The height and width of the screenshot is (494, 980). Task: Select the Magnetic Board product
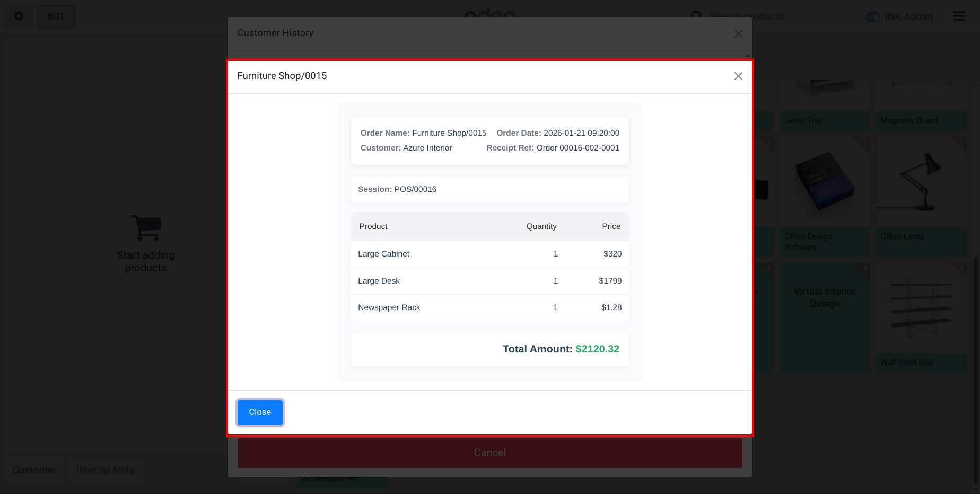pyautogui.click(x=921, y=105)
